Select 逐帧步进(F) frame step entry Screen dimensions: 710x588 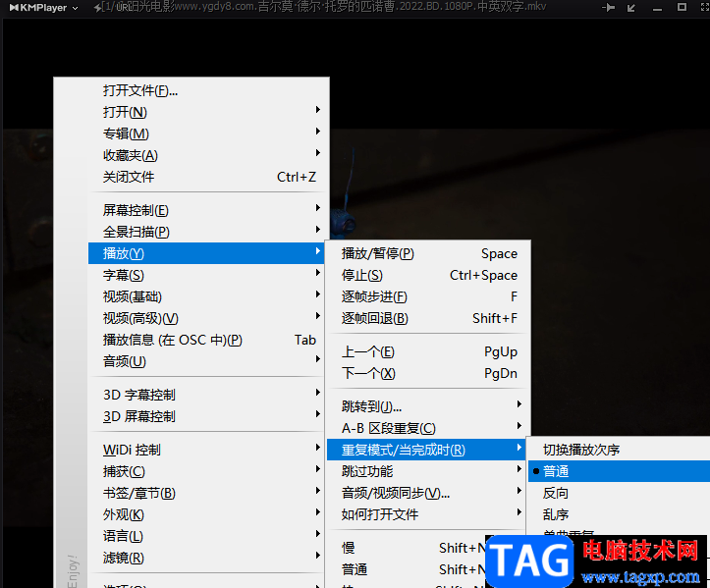coord(427,296)
